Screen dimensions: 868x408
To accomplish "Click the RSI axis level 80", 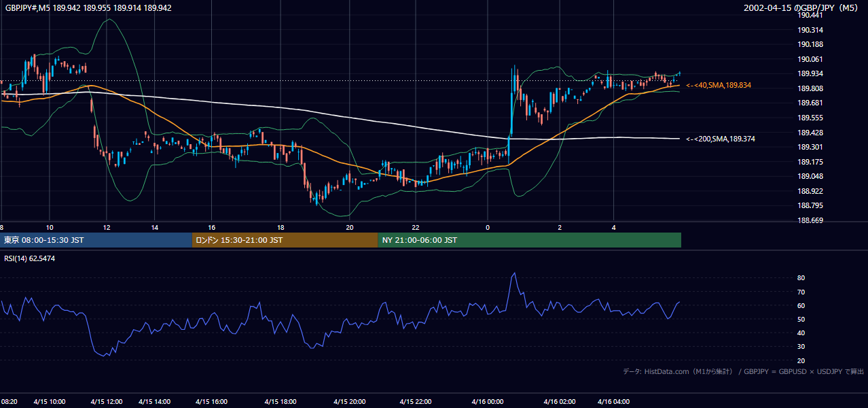I will click(x=801, y=278).
